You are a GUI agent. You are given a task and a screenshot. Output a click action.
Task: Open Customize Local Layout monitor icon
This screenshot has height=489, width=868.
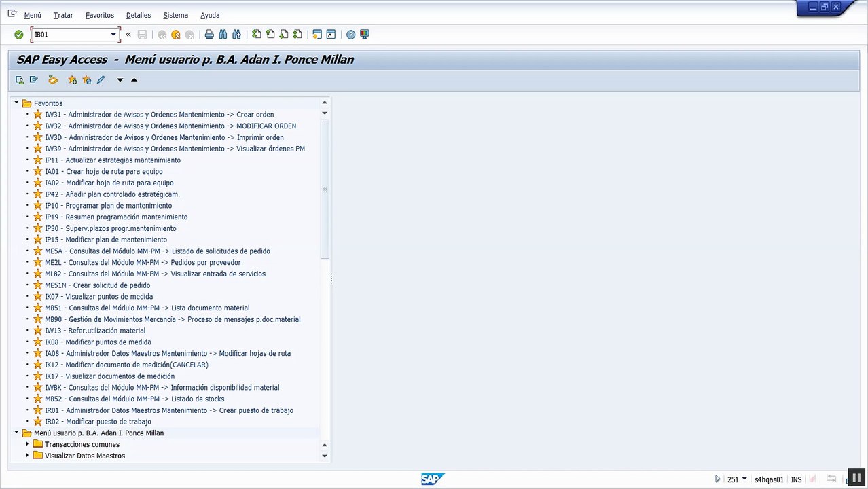(364, 35)
